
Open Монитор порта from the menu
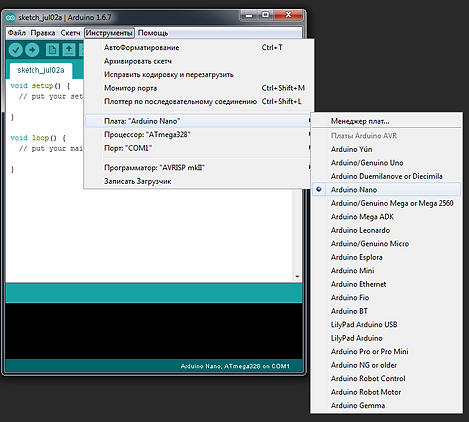[199, 88]
